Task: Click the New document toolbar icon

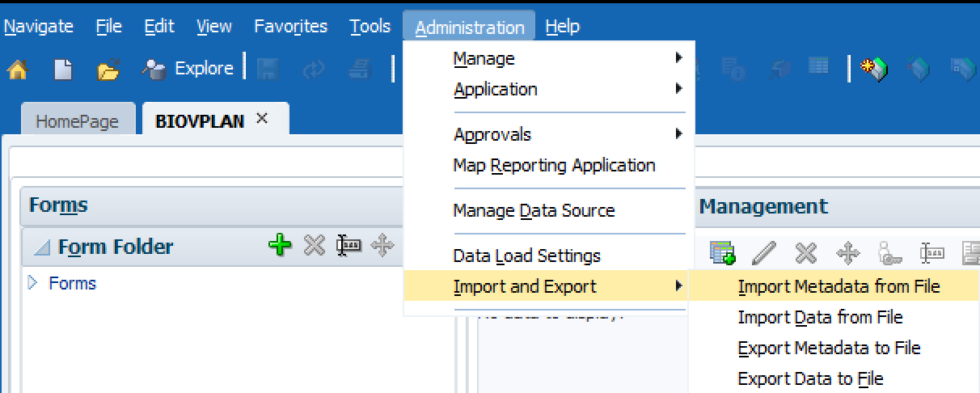Action: pos(63,70)
